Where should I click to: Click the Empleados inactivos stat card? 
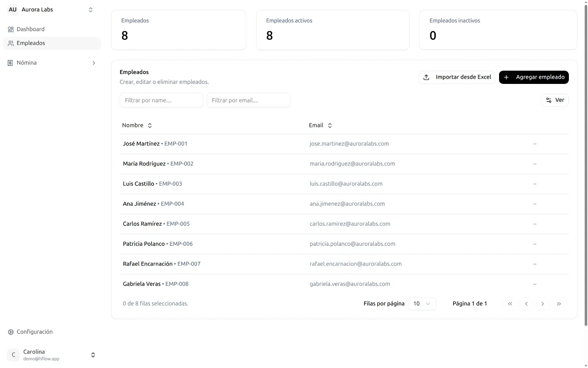[498, 30]
